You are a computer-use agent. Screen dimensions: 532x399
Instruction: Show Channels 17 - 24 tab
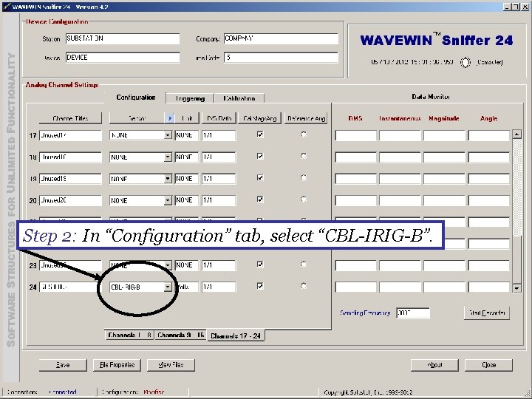pos(236,335)
